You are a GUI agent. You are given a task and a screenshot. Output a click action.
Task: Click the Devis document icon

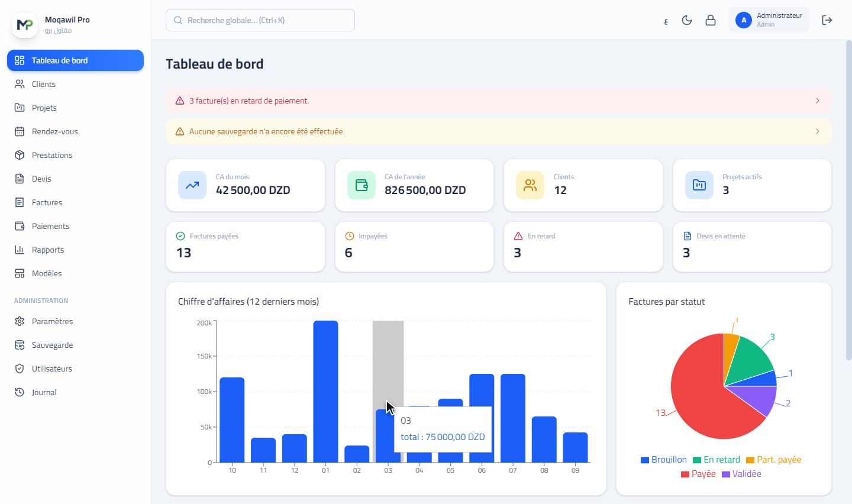point(20,179)
